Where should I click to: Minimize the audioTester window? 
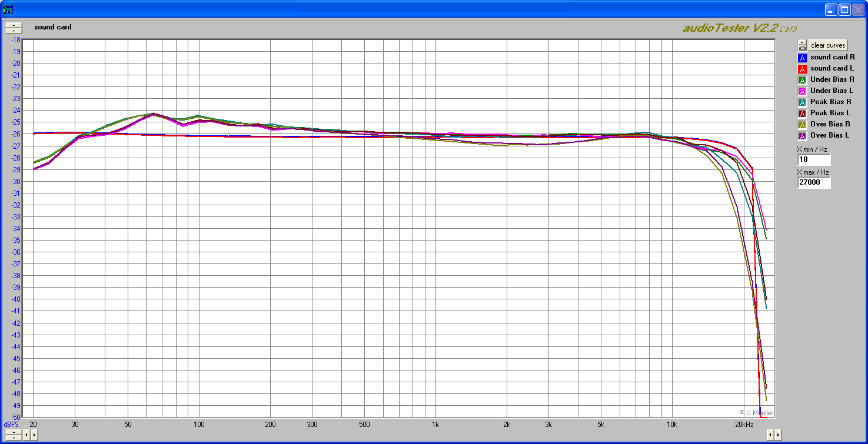[x=831, y=9]
